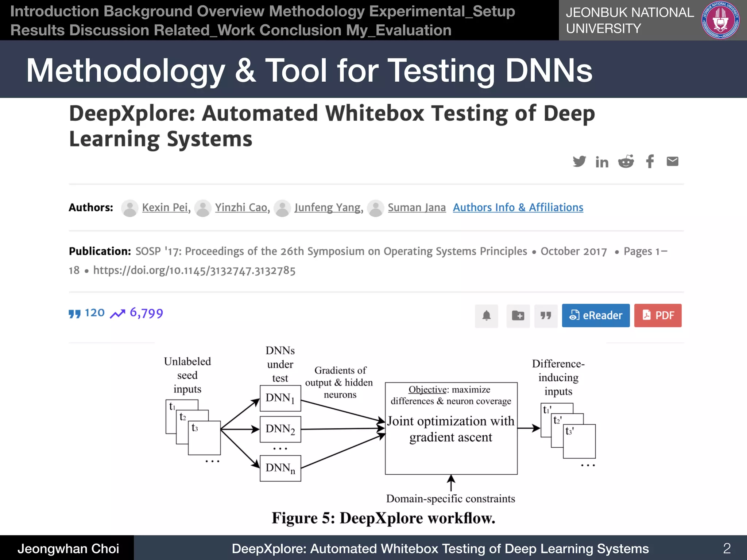Screen dimensions: 747x560
Task: Open the eReader button
Action: tap(596, 315)
